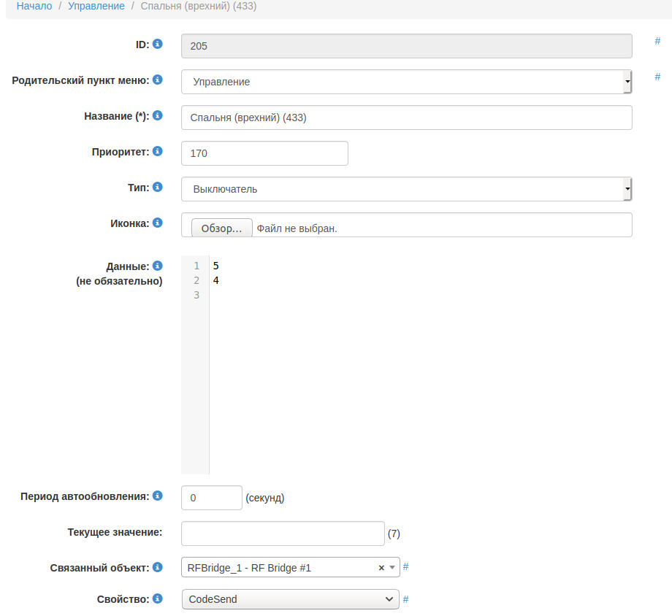Open the Управление breadcrumb link
The width and height of the screenshot is (672, 616).
coord(96,6)
